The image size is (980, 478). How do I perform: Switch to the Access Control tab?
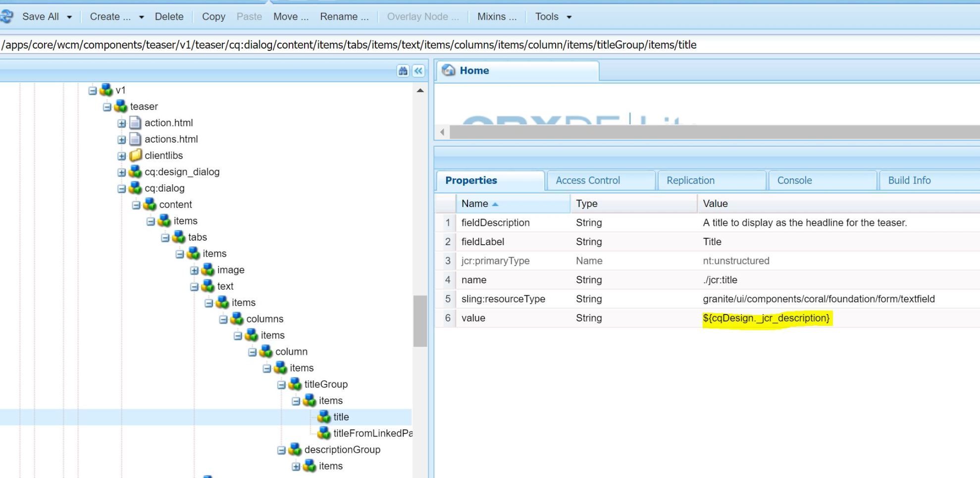[x=587, y=180]
